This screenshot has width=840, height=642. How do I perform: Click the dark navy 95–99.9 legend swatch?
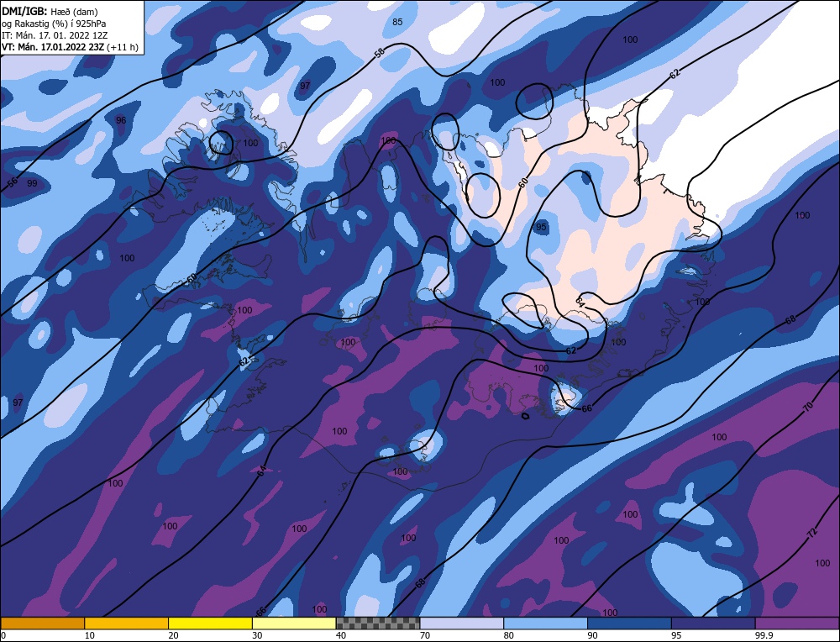tap(713, 624)
